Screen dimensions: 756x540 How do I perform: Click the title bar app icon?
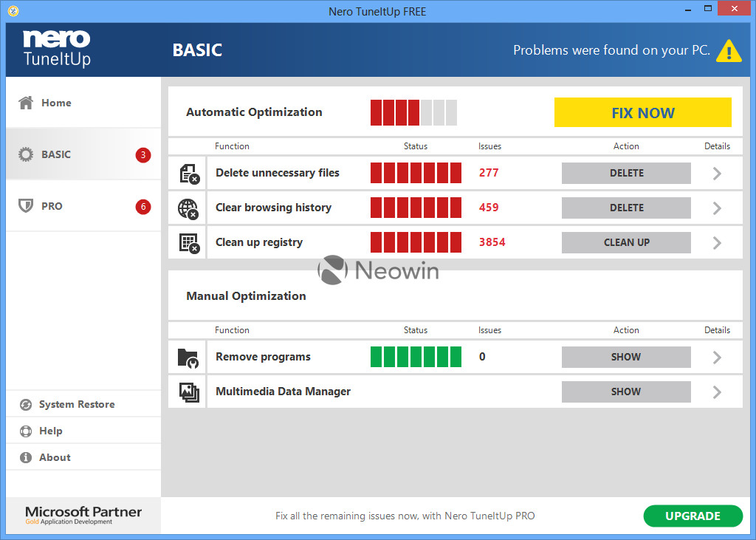[x=13, y=10]
